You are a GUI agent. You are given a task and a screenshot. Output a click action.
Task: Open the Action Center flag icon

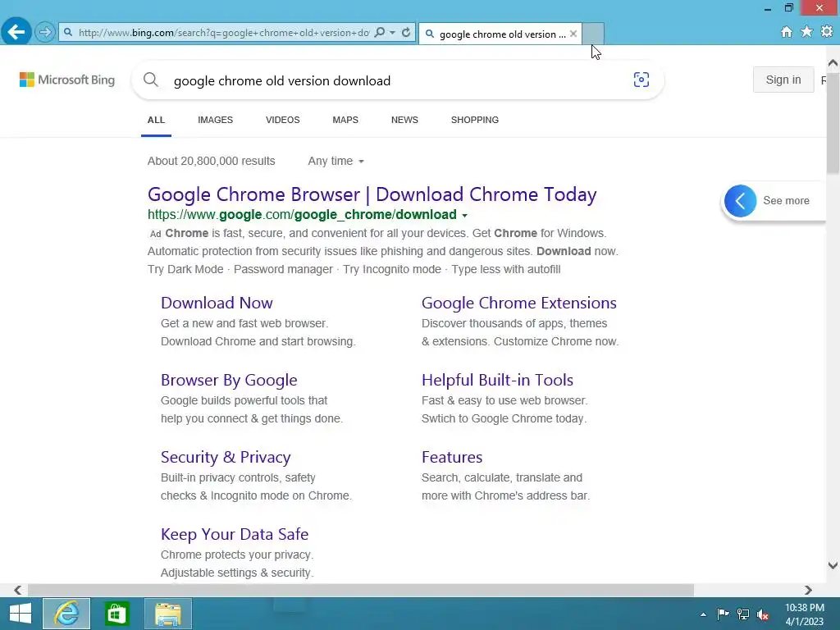(x=723, y=614)
